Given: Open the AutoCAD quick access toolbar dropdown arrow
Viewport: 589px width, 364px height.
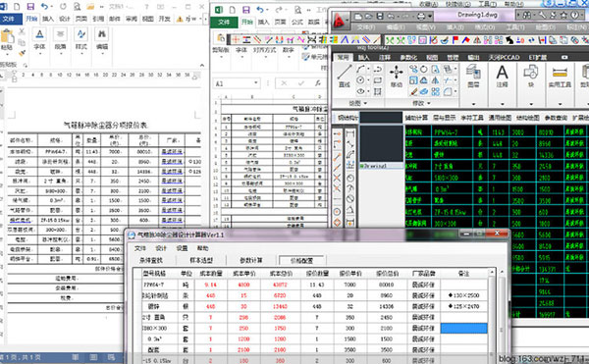Looking at the screenshot, I should [430, 16].
